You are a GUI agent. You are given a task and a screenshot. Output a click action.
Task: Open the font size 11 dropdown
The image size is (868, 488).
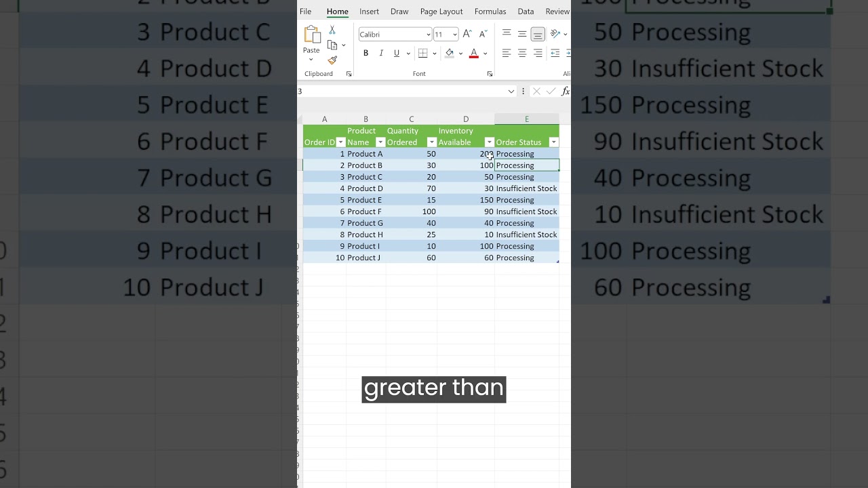[x=454, y=35]
